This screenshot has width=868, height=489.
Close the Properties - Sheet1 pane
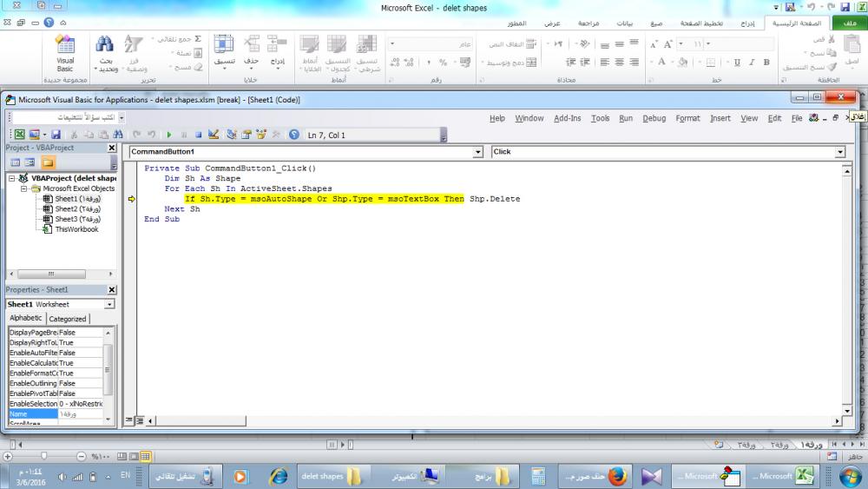coord(112,289)
